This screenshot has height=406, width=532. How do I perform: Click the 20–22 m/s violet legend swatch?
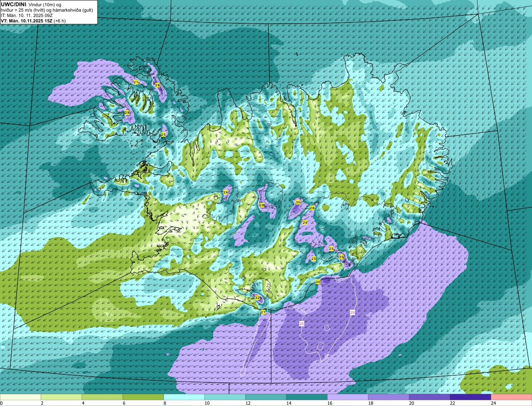pos(430,397)
